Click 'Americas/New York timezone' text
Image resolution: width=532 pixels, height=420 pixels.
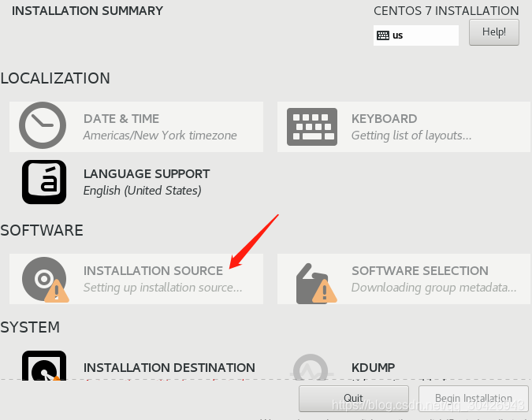(x=160, y=136)
